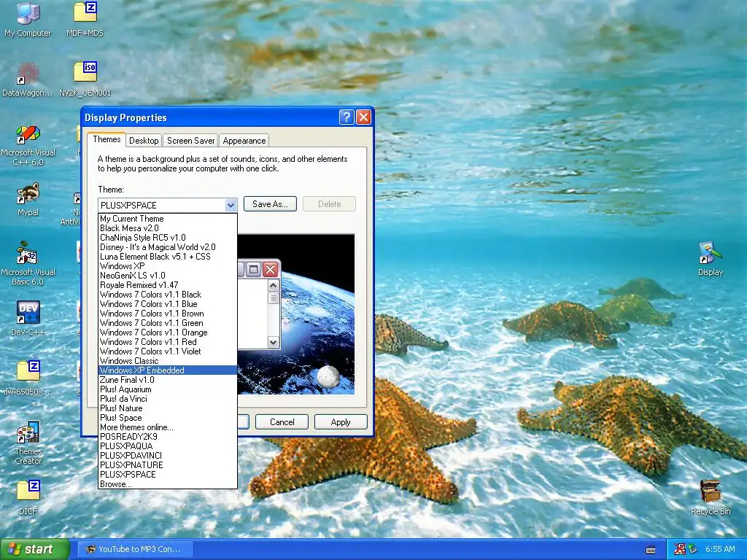Pick the Plus! Space theme
Image resolution: width=747 pixels, height=560 pixels.
168,418
